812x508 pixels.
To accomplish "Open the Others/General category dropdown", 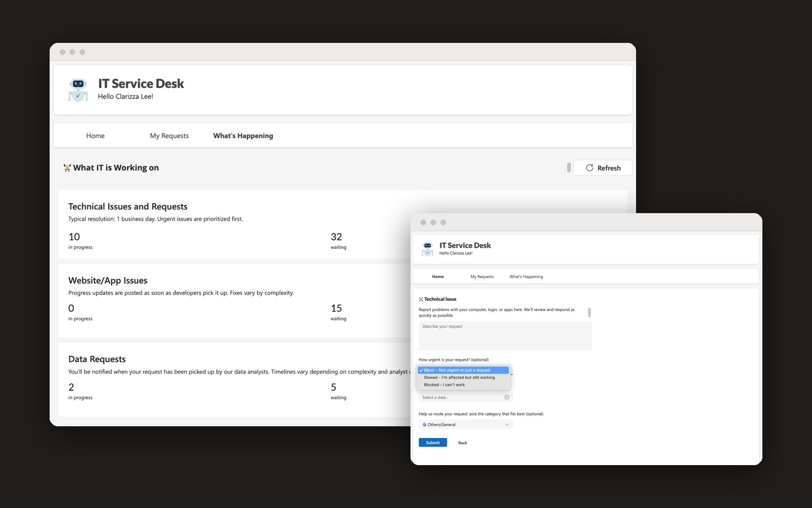I will click(x=466, y=424).
